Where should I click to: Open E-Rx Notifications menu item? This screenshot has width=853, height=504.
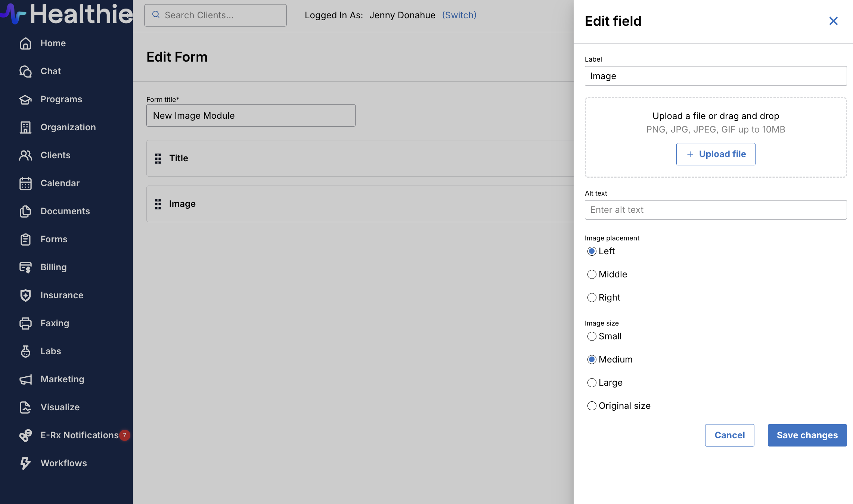click(x=79, y=435)
